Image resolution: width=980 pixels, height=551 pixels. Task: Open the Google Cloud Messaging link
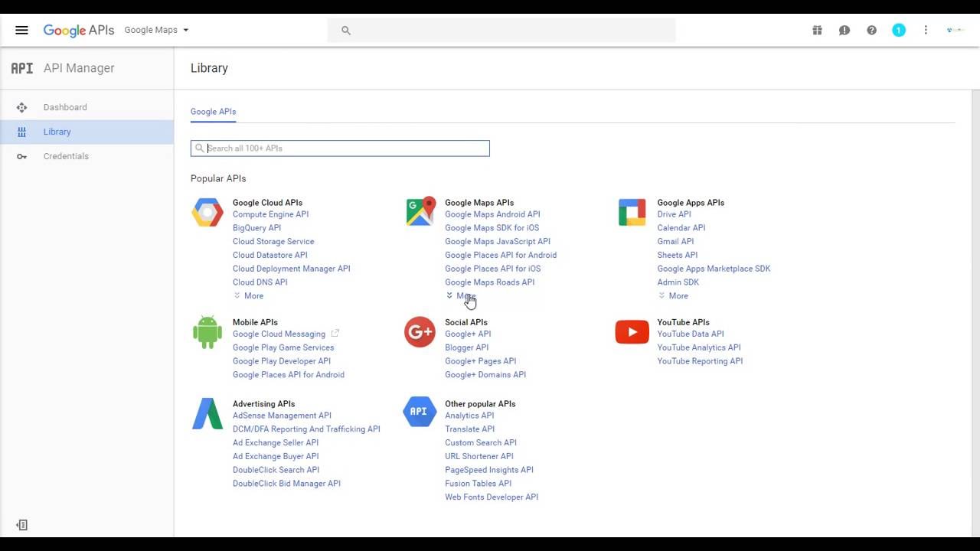tap(279, 334)
